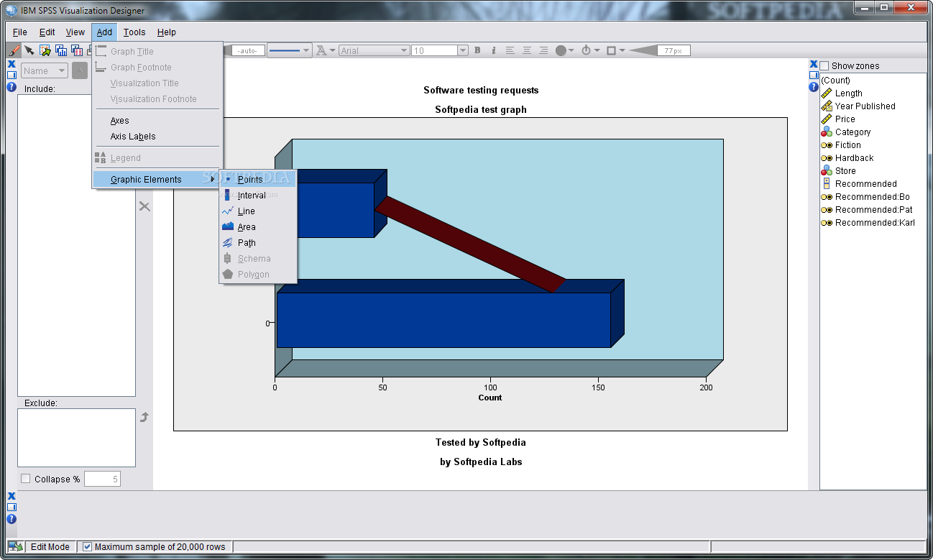Image resolution: width=933 pixels, height=560 pixels.
Task: Click the gray X between list and chart
Action: (144, 206)
